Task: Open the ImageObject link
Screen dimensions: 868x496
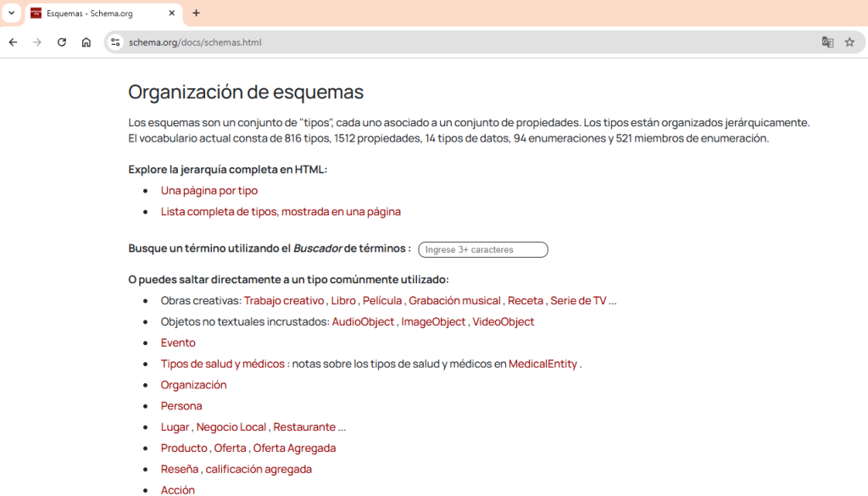Action: pyautogui.click(x=433, y=321)
